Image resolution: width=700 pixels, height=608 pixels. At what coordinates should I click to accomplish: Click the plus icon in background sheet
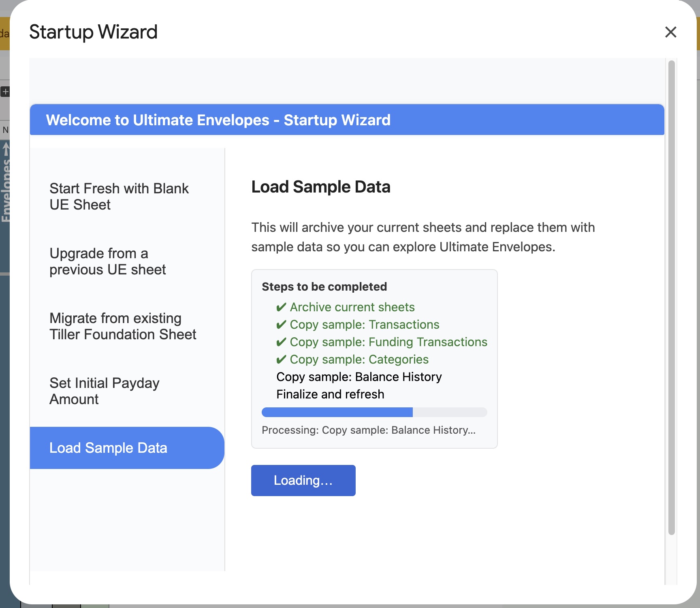[5, 92]
